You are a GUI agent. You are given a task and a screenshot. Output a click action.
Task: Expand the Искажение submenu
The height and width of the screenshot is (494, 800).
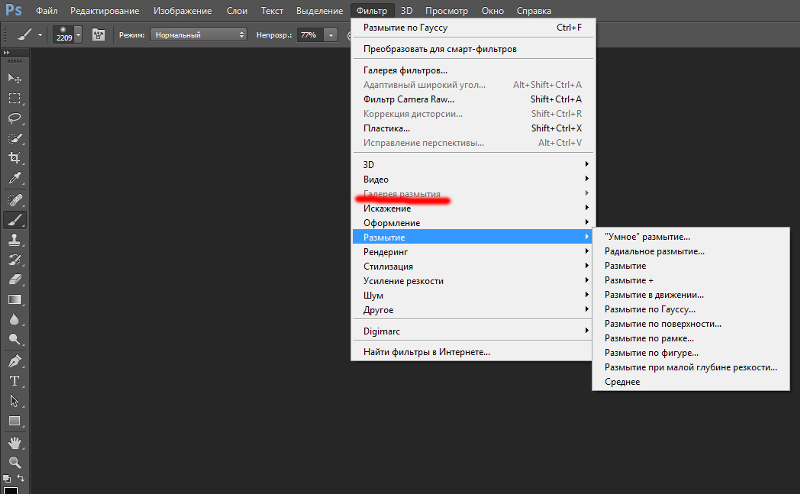473,209
